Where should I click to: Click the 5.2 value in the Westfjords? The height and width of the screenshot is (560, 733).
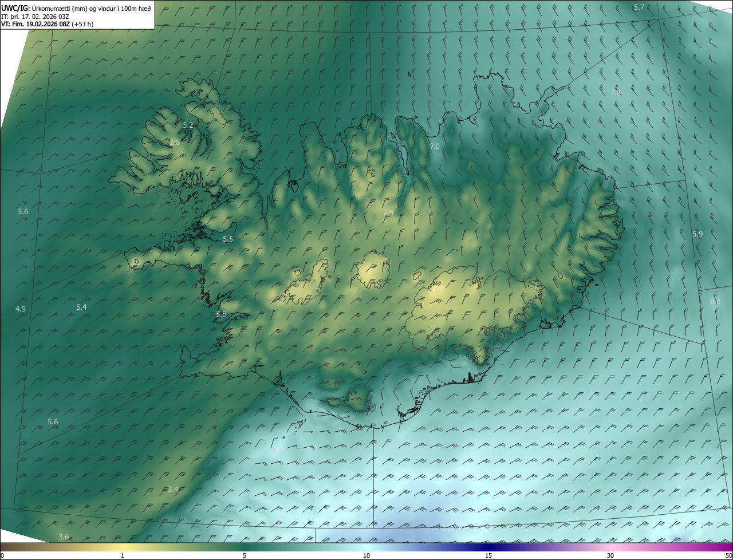(x=188, y=125)
